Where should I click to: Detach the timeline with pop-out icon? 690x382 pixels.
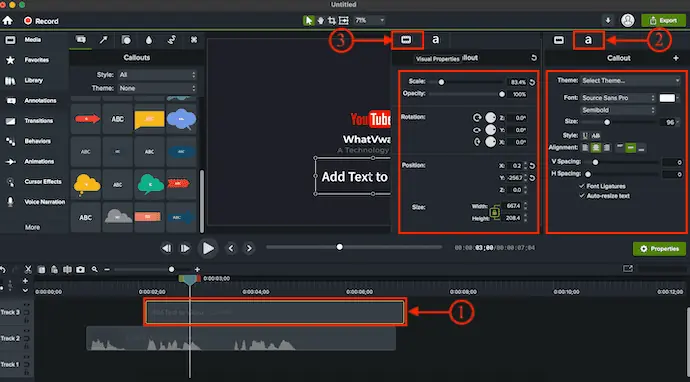pyautogui.click(x=628, y=268)
